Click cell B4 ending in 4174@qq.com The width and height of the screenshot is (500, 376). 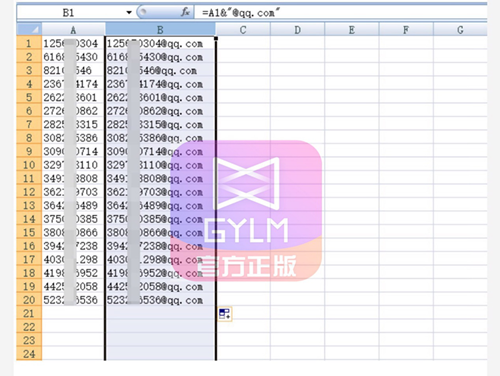click(x=160, y=84)
